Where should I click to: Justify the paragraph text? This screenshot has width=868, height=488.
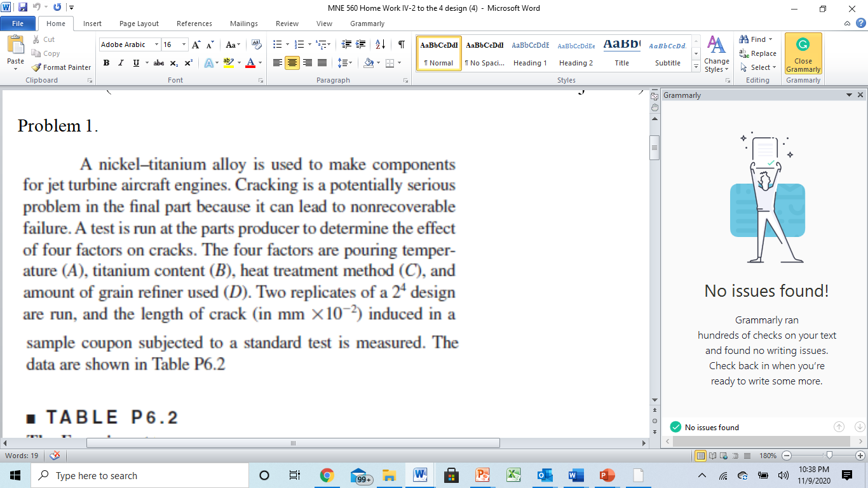coord(322,63)
